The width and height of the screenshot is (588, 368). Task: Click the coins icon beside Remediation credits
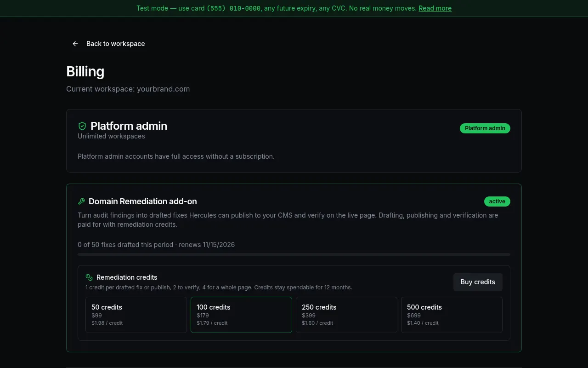(89, 277)
